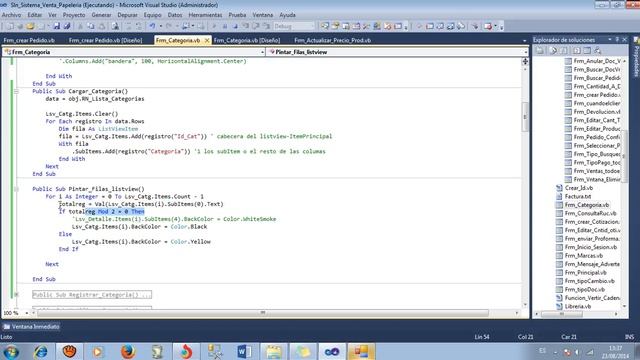Click the 'Col 21' status bar entry
This screenshot has width=640, height=360.
coord(525,337)
